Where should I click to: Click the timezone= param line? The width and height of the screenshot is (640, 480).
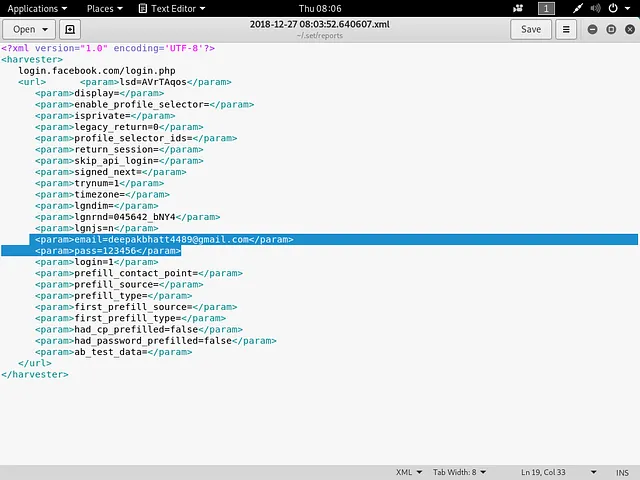click(x=102, y=194)
